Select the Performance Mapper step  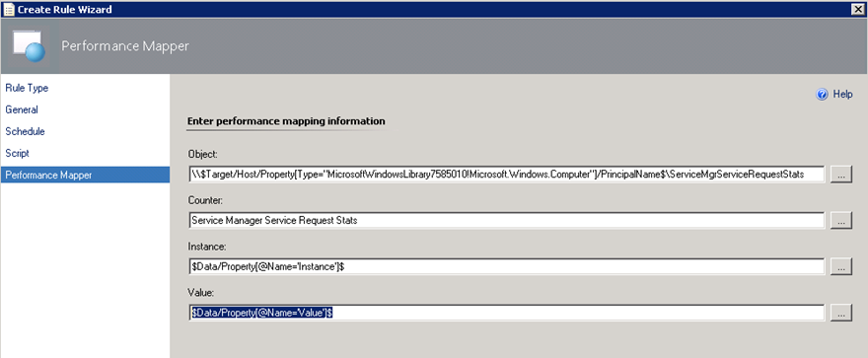coord(85,175)
